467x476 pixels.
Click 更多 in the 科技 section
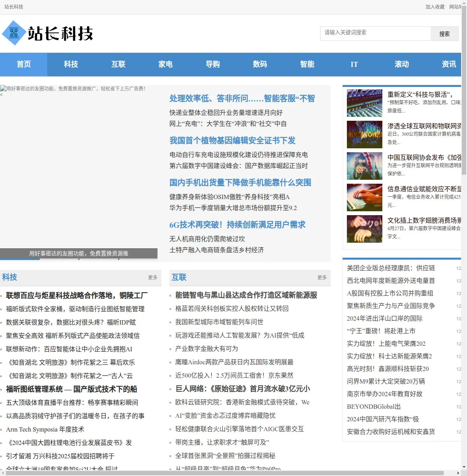tap(153, 277)
